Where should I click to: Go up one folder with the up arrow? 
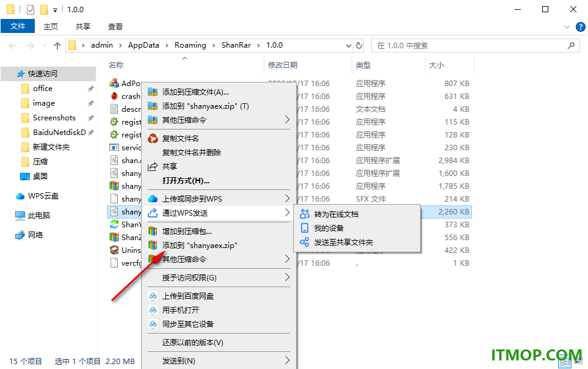pos(57,45)
